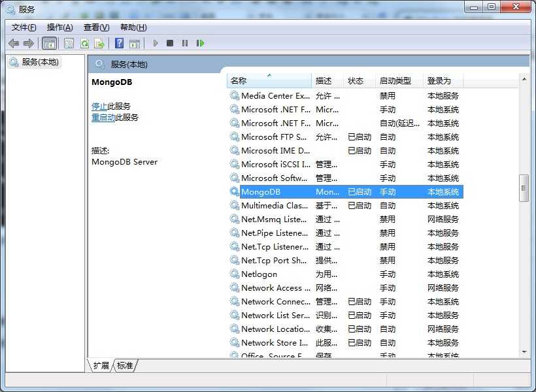Click 已启动 status in the MongoDB row

click(360, 191)
